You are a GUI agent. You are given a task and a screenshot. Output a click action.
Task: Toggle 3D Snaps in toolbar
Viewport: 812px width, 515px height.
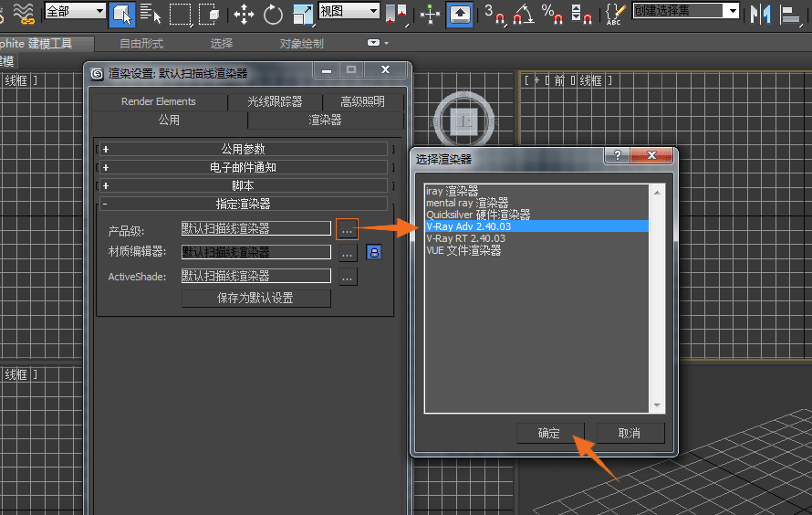494,13
